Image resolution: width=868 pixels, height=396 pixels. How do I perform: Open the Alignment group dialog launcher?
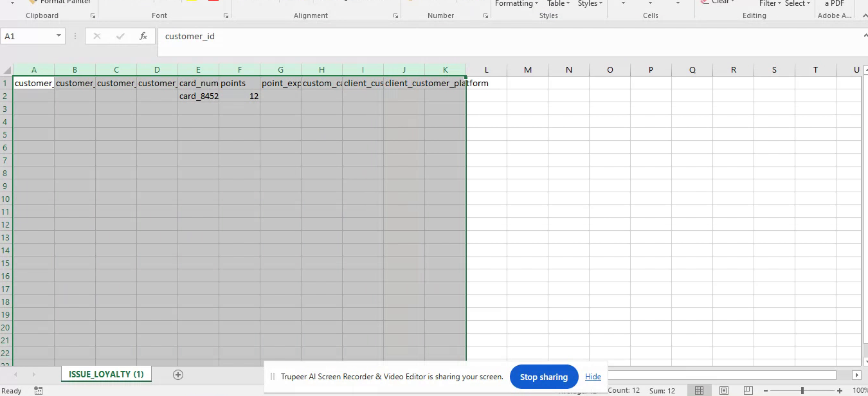[395, 15]
